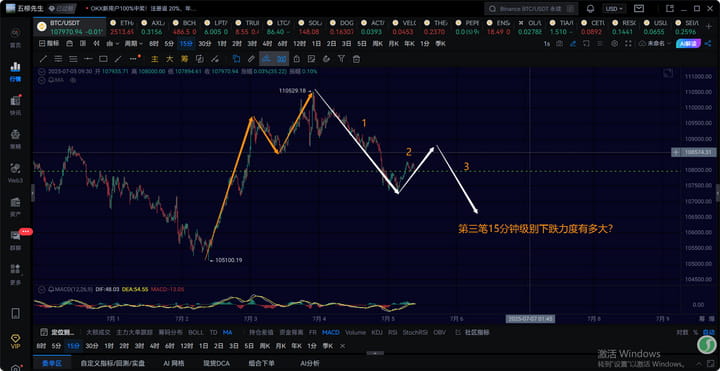Select the trend line drawing tool
Screen dimensions: 720x371
click(x=43, y=59)
